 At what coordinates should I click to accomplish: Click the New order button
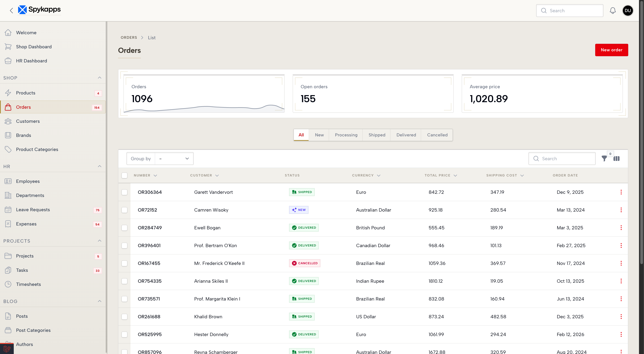point(611,50)
